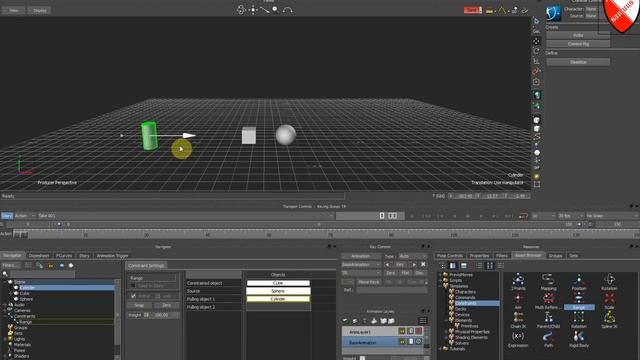640x360 pixels.
Task: Click the Weight value field in Constraint Settings
Action: pyautogui.click(x=165, y=315)
